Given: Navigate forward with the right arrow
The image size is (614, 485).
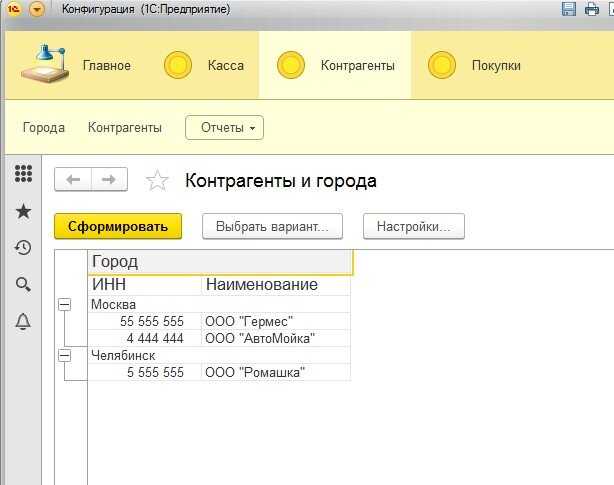Looking at the screenshot, I should pyautogui.click(x=109, y=180).
